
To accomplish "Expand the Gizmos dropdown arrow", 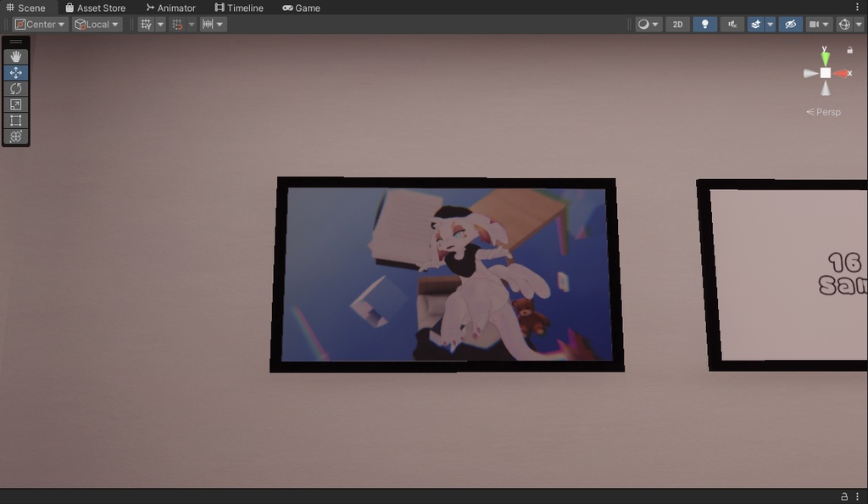I will 859,24.
